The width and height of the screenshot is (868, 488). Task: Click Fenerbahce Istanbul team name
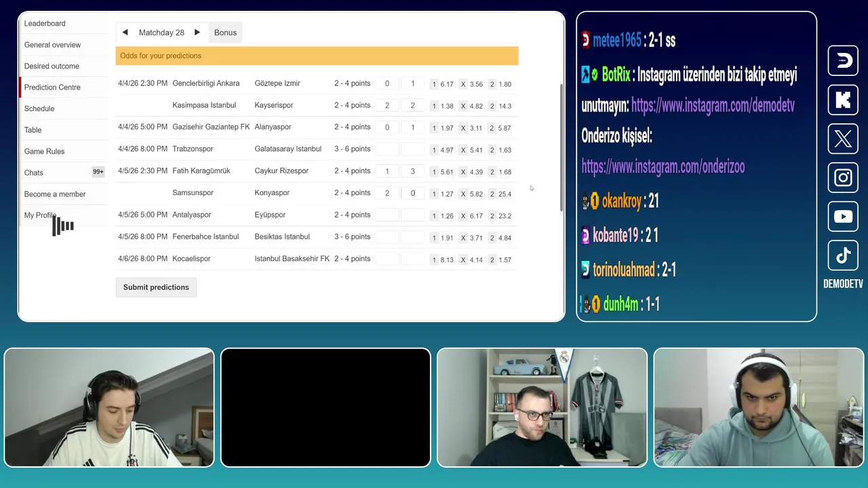(205, 237)
